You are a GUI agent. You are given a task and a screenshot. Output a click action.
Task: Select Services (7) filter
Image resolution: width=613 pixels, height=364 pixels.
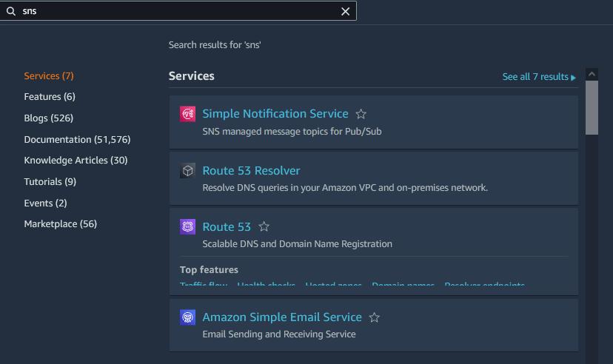coord(49,75)
